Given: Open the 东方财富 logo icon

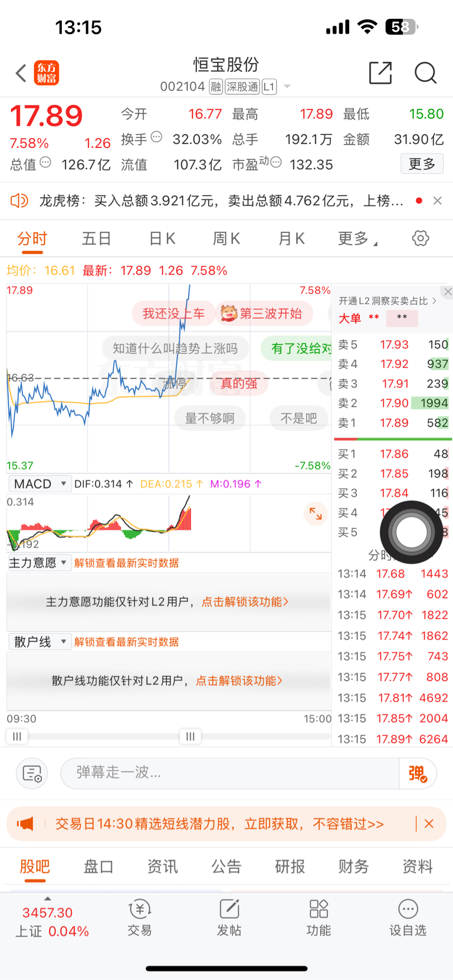Looking at the screenshot, I should point(47,73).
